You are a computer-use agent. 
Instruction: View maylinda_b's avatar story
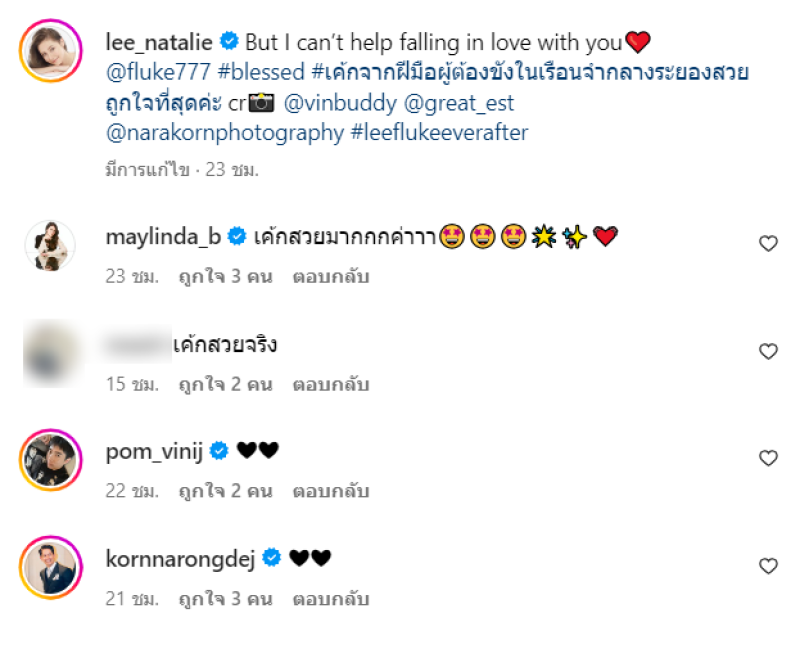pos(50,245)
